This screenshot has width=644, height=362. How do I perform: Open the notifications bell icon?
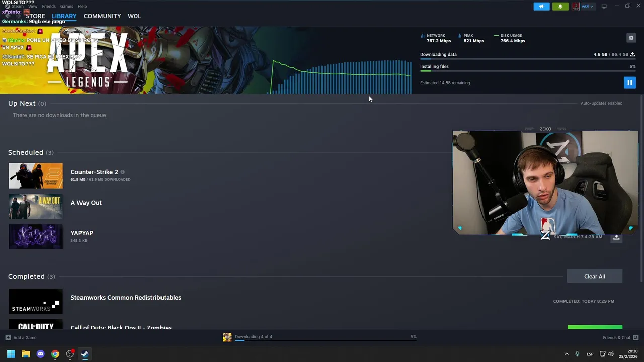[x=560, y=6]
